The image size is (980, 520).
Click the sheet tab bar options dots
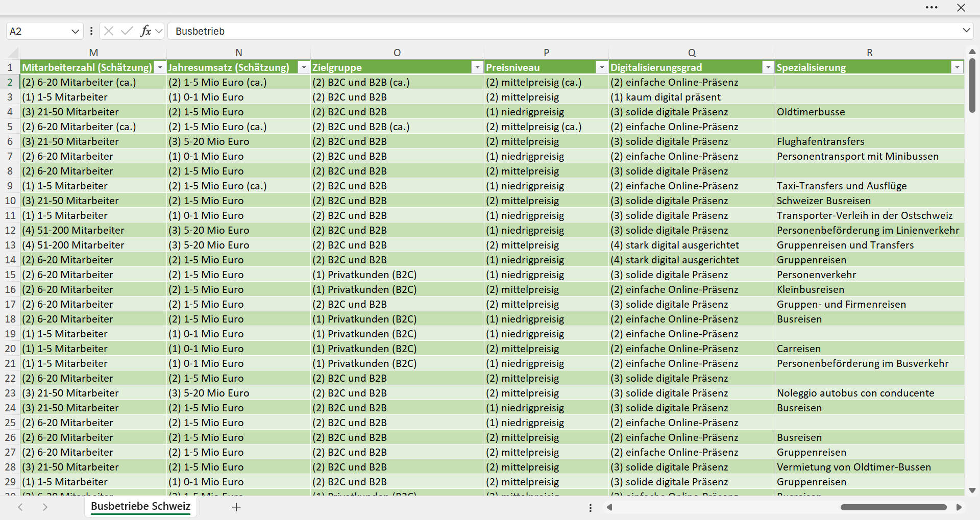coord(591,508)
